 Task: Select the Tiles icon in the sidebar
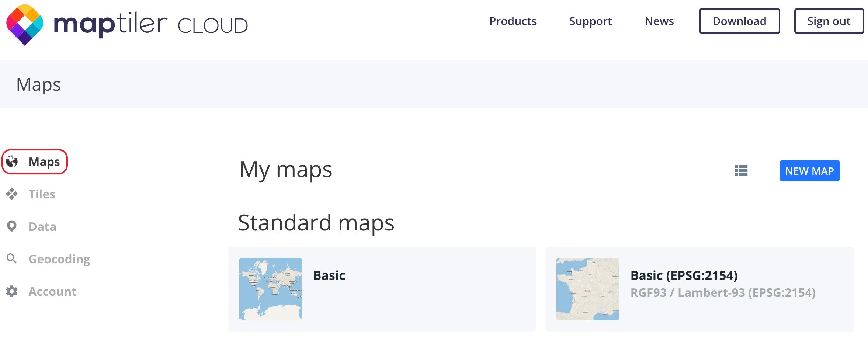point(11,194)
